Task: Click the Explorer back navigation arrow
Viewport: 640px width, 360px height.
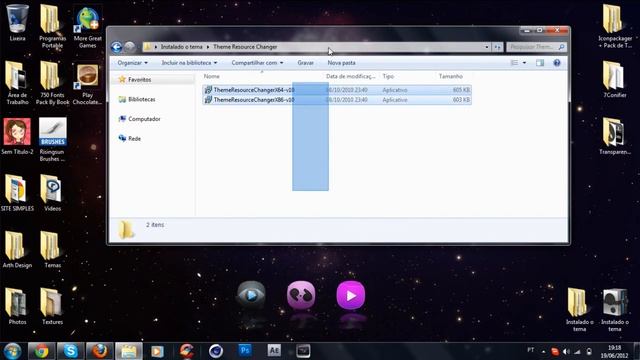Action: tap(116, 47)
